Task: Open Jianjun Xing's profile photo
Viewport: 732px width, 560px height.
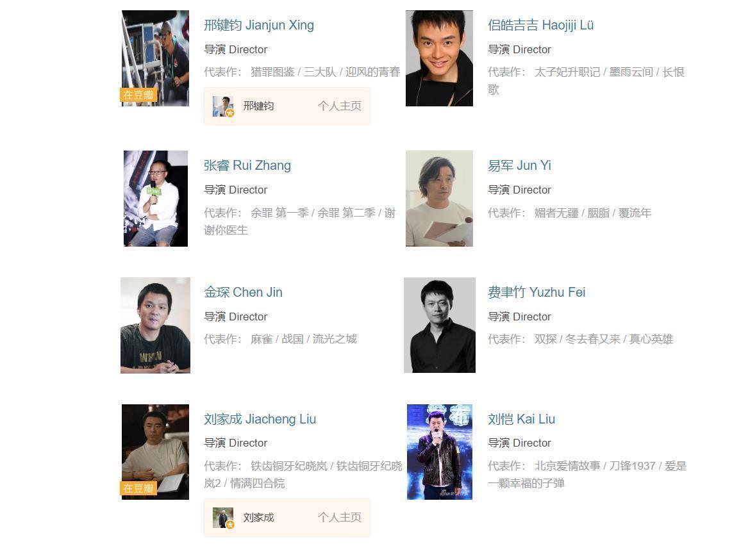Action: 155,58
